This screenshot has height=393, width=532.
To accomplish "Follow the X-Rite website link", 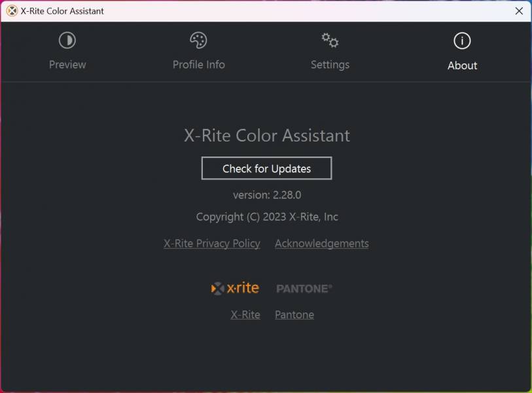I will [245, 314].
